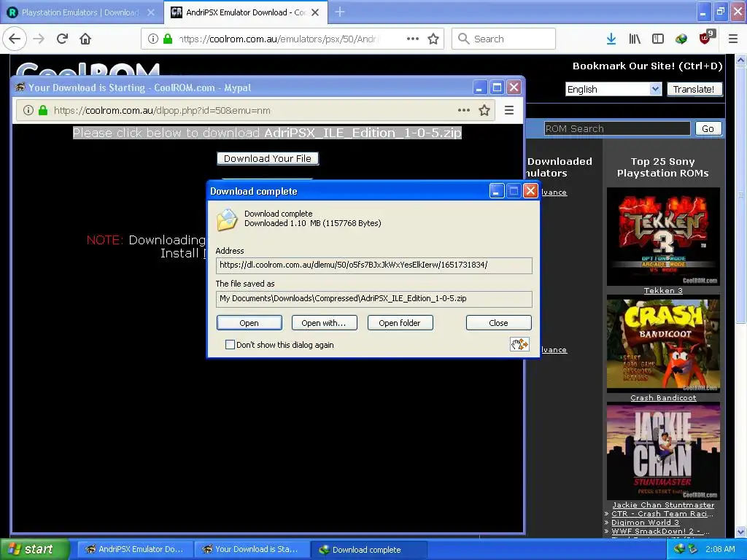Click the main address bar URL
Screen dimensions: 747x560
click(279, 39)
